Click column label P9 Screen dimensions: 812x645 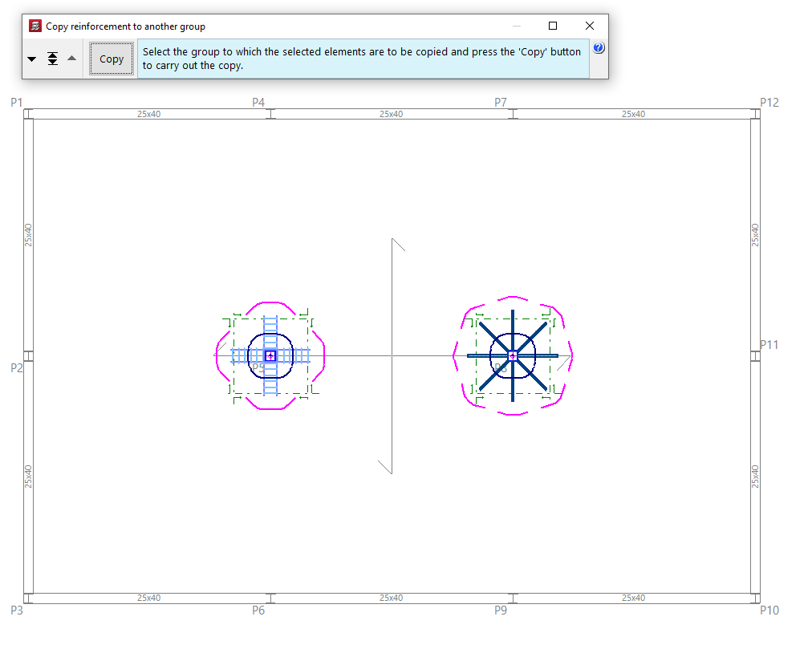tap(500, 611)
